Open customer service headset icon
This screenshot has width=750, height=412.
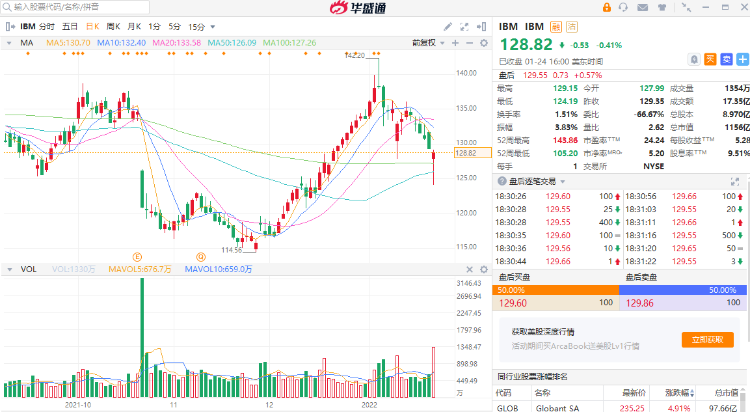tap(623, 7)
